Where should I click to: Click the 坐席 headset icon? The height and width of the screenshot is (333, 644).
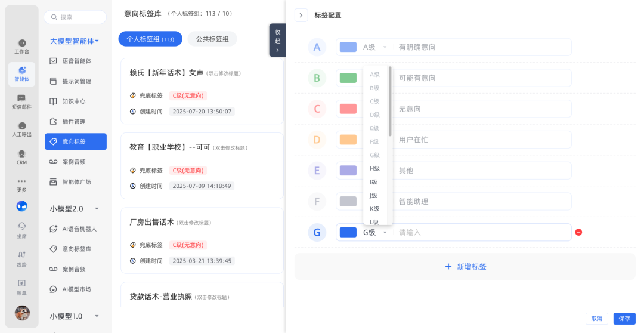22,229
